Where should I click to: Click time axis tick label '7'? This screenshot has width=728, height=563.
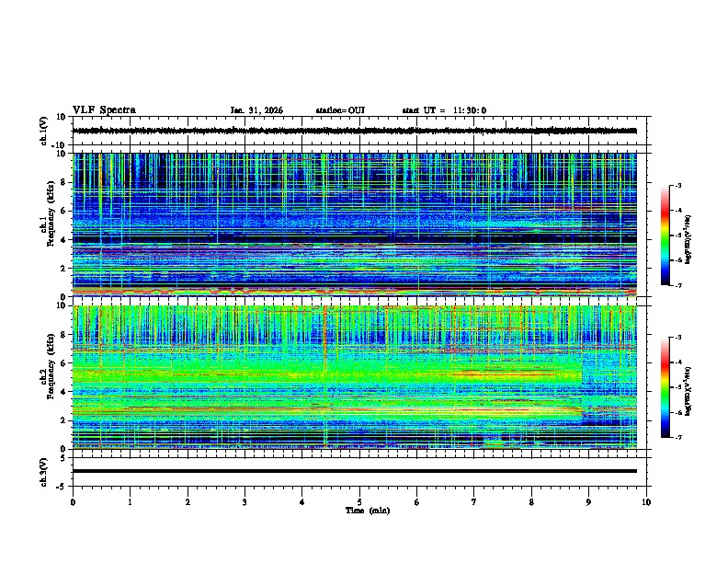474,502
